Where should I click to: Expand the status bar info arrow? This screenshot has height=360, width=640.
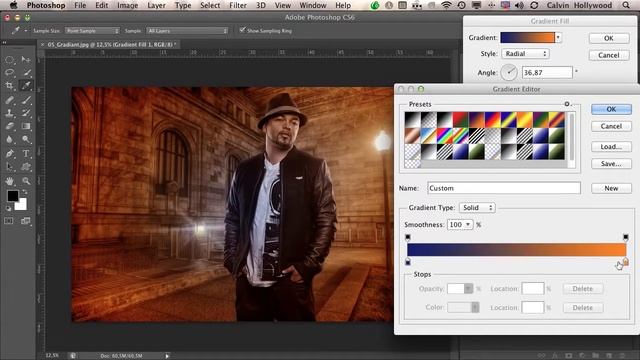point(167,356)
